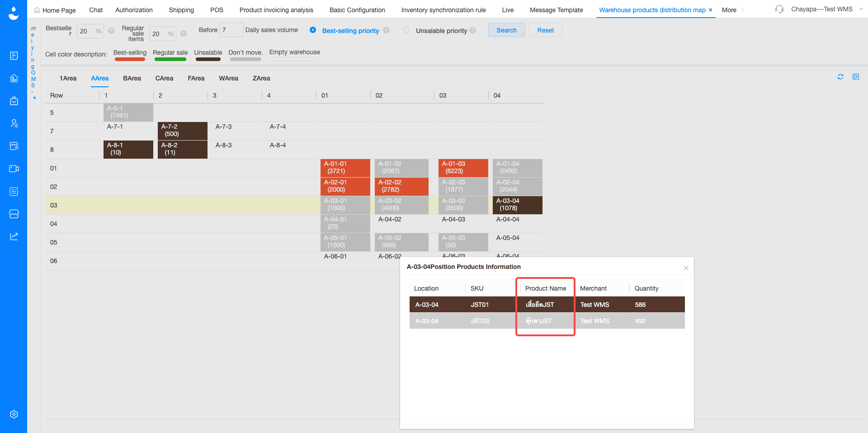This screenshot has height=433, width=868.
Task: Select the CArea tab
Action: [x=164, y=78]
